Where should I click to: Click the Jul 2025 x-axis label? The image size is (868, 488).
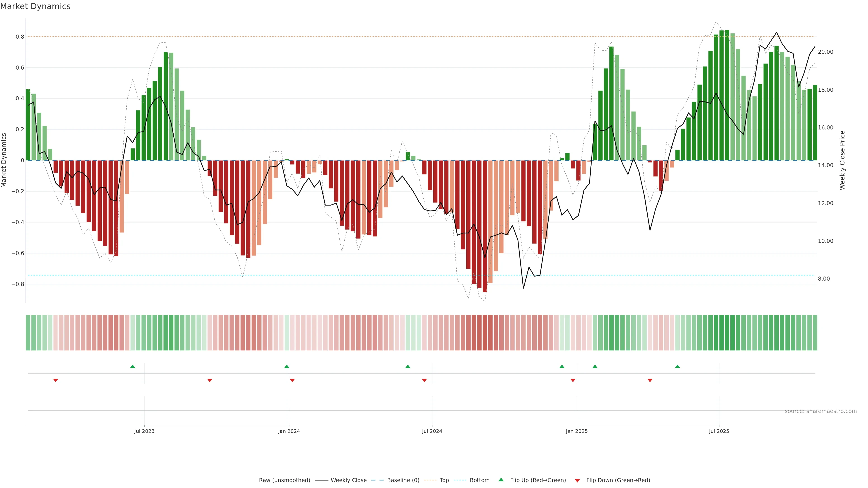click(719, 431)
